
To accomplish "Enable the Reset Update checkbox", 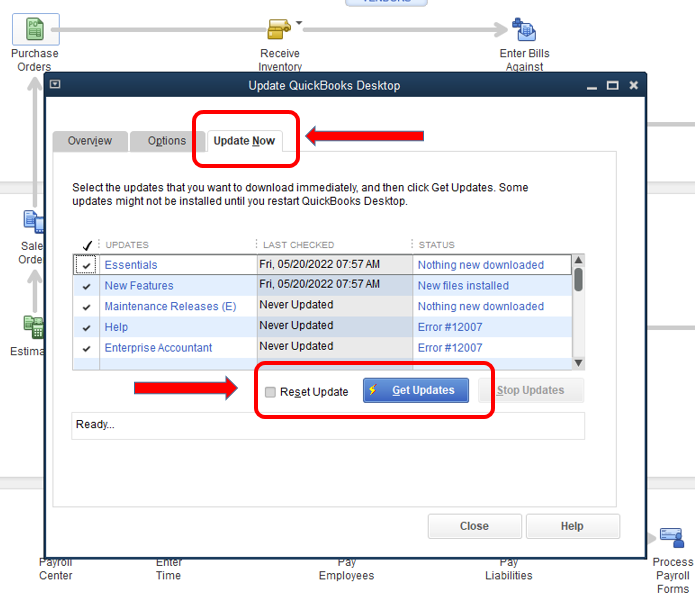I will [x=270, y=392].
